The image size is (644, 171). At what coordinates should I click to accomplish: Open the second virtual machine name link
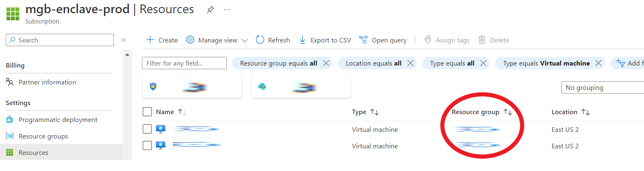point(197,145)
